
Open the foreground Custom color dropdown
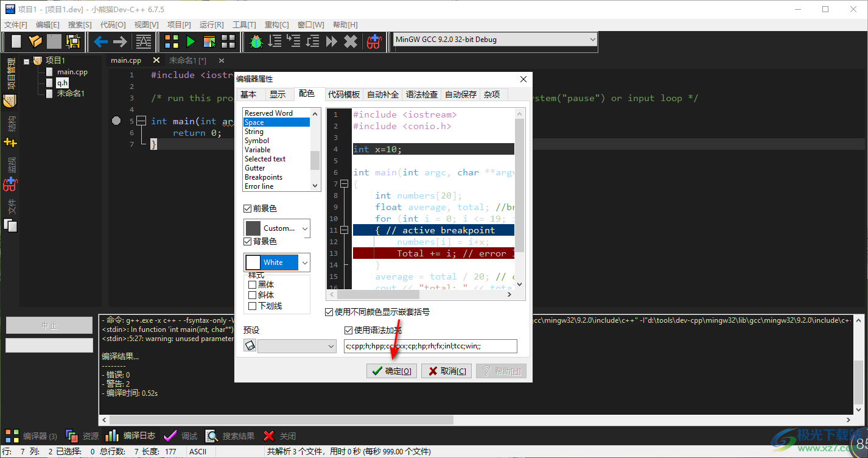305,228
